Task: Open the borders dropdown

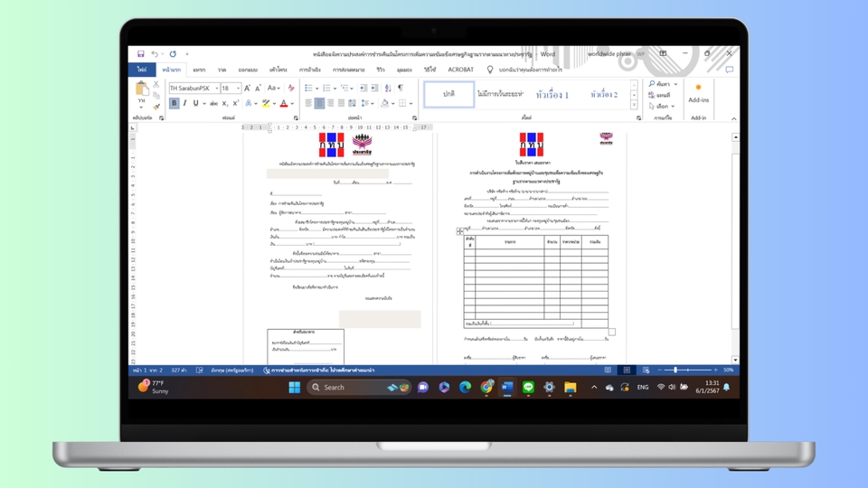Action: point(410,103)
